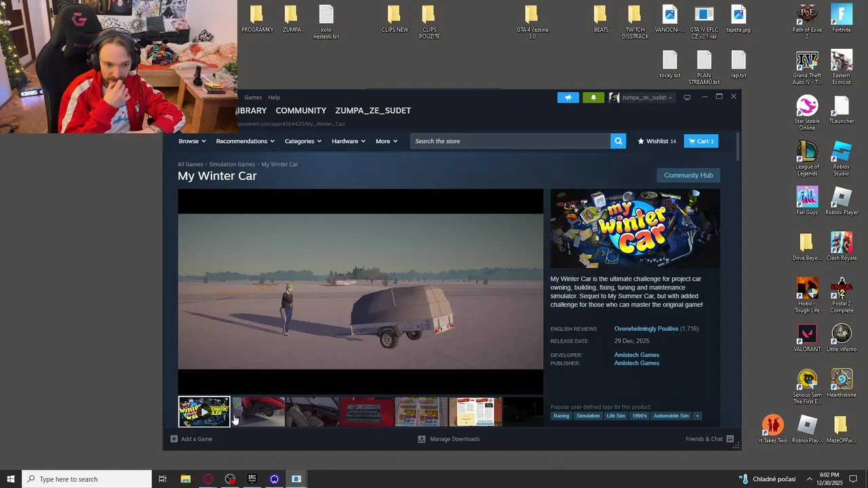Open Little Inferno desktop icon

(842, 338)
